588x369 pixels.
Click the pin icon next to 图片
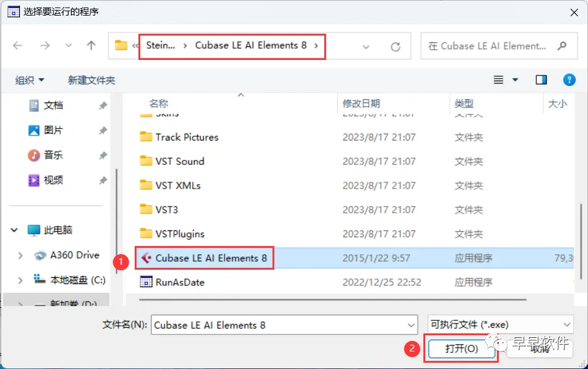click(103, 130)
